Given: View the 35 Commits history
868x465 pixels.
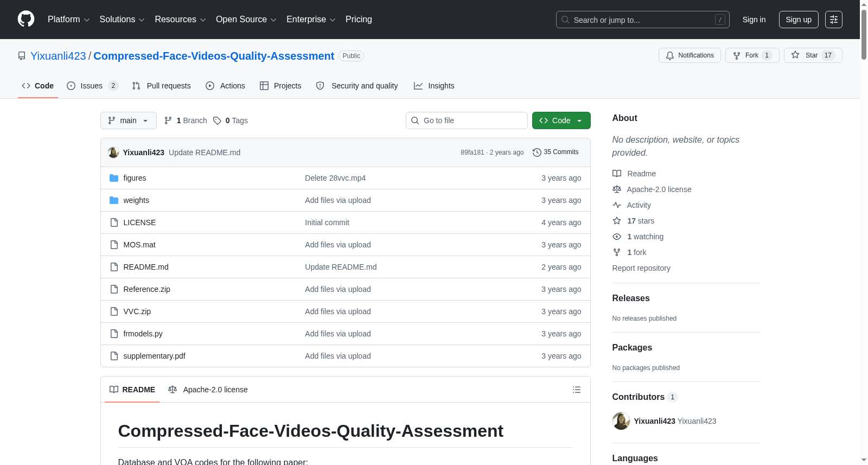Looking at the screenshot, I should tap(556, 152).
